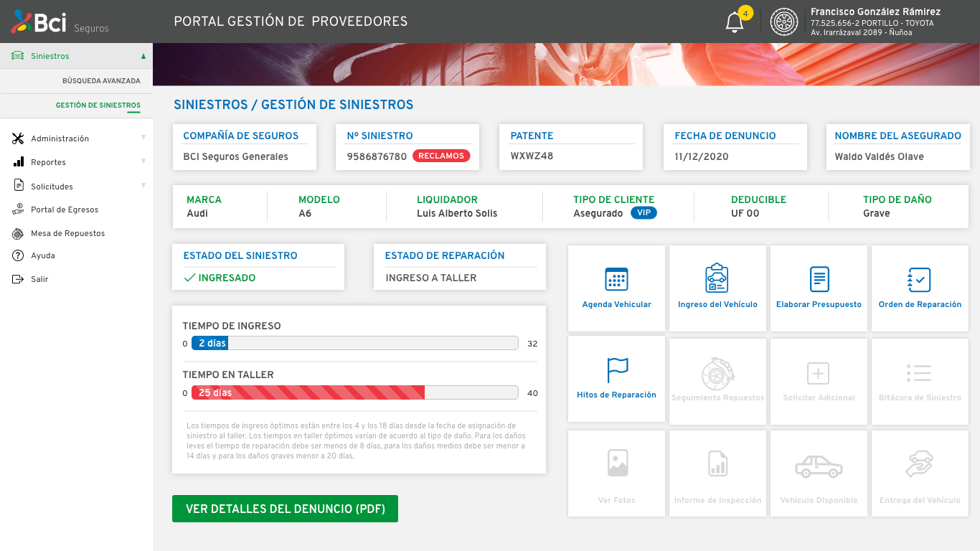The width and height of the screenshot is (980, 551).
Task: Open Ingreso del Vehículo tile icon
Action: coord(717,279)
